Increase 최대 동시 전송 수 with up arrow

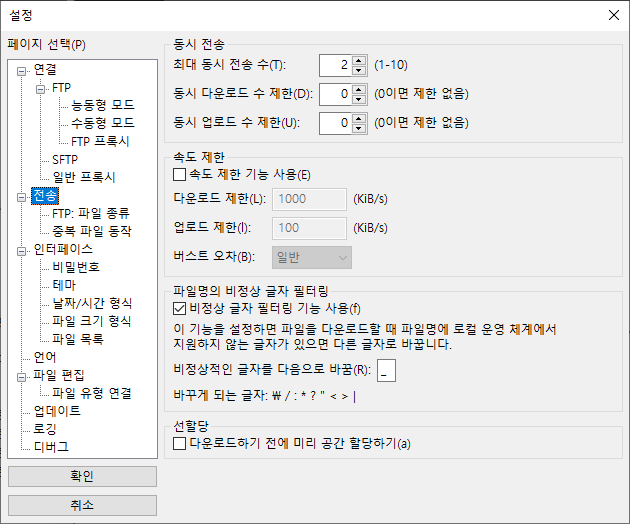pyautogui.click(x=359, y=61)
